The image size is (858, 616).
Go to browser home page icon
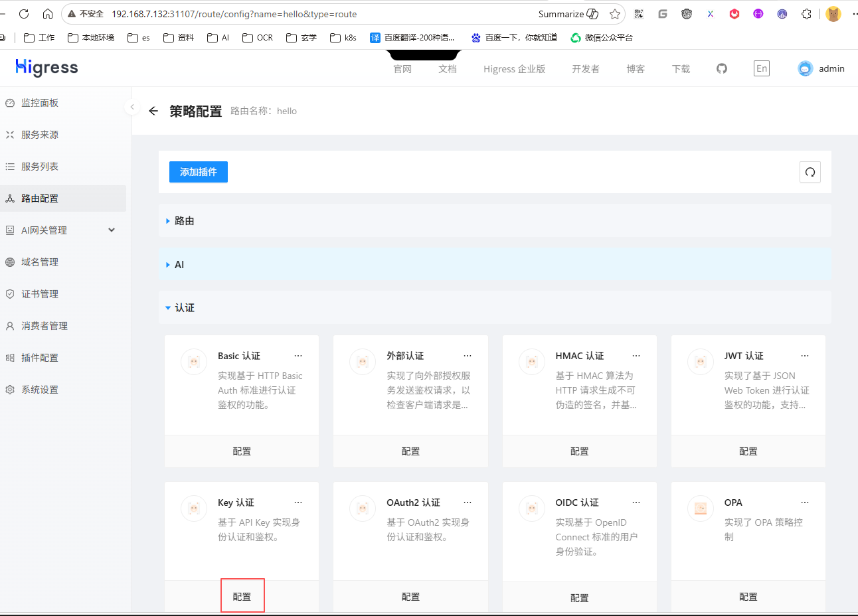(x=48, y=13)
